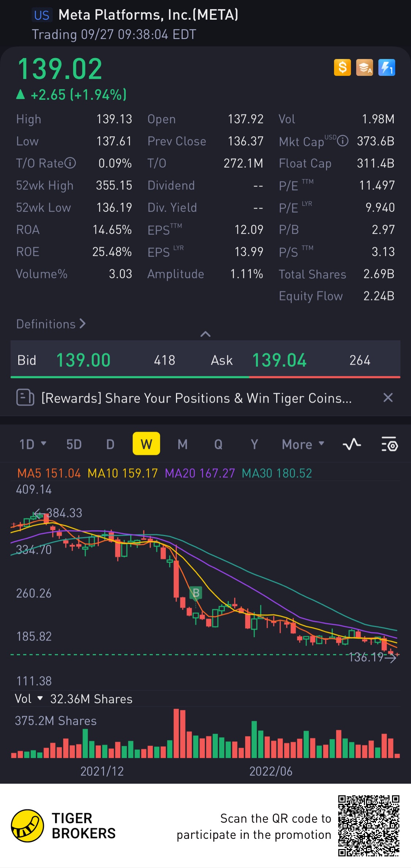Tap the Ask price 139.04
This screenshot has height=868, width=411.
279,360
